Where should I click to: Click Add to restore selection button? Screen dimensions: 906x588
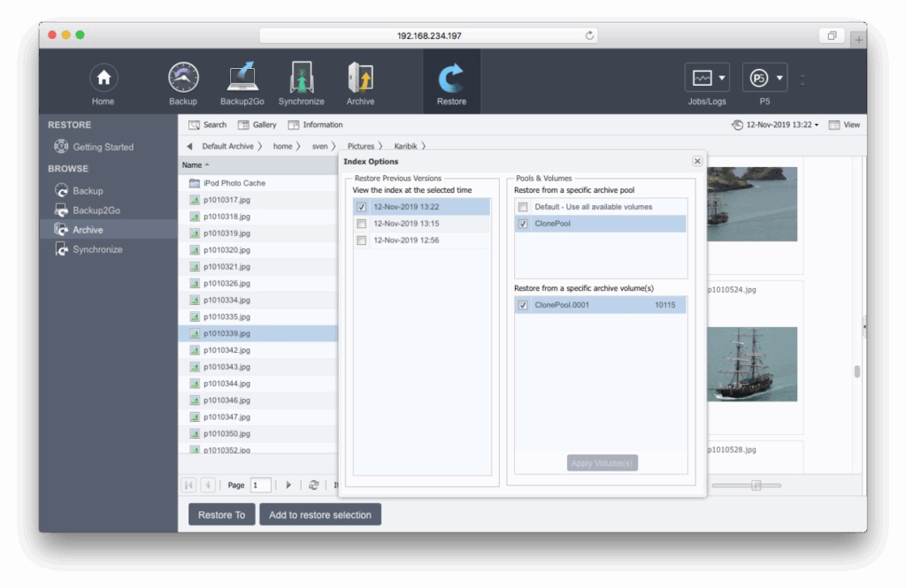tap(319, 515)
